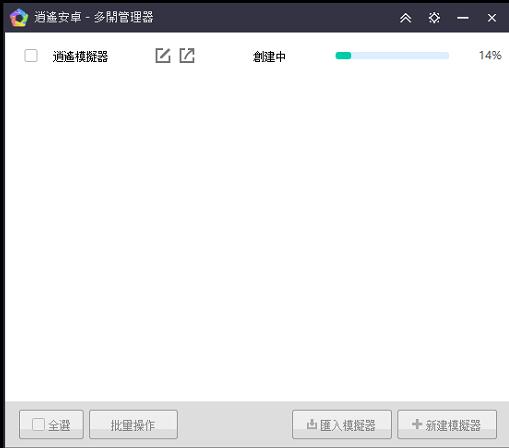Click the empty white emulator list area
The height and width of the screenshot is (448, 509).
(x=257, y=233)
